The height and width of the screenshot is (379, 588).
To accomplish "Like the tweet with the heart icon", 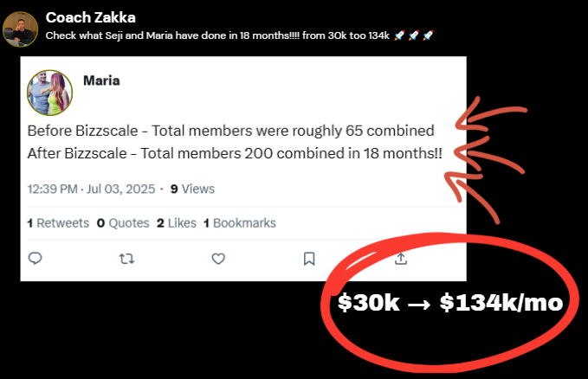I will pos(218,258).
